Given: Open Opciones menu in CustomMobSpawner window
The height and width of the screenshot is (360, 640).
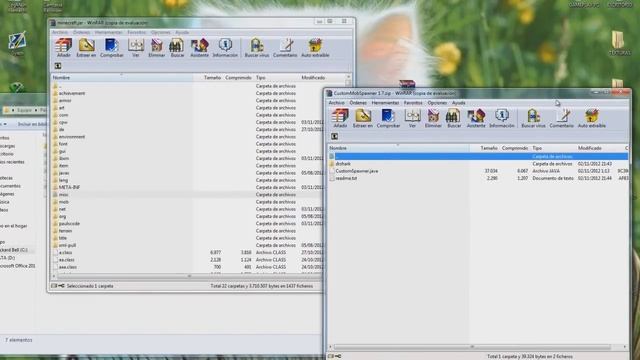Looking at the screenshot, I should coord(437,103).
